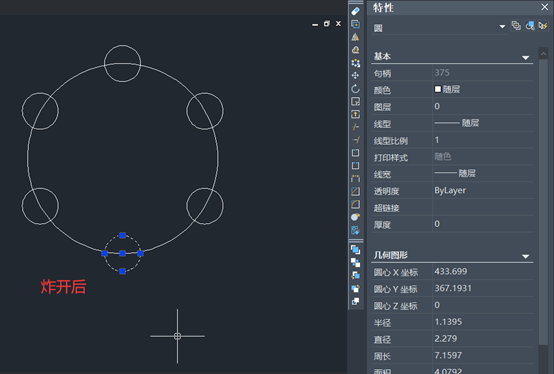Click the center grip of selected circle
Screen dimensions: 554x374
(122, 253)
